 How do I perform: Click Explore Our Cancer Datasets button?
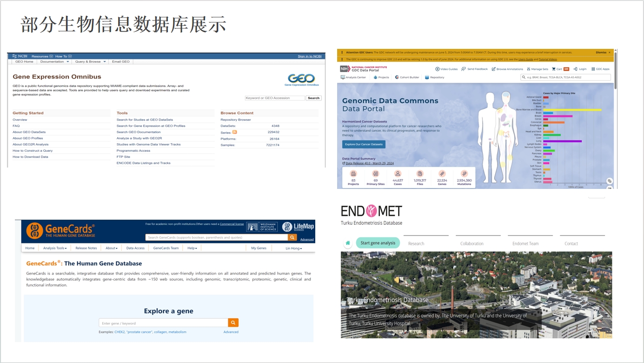364,144
